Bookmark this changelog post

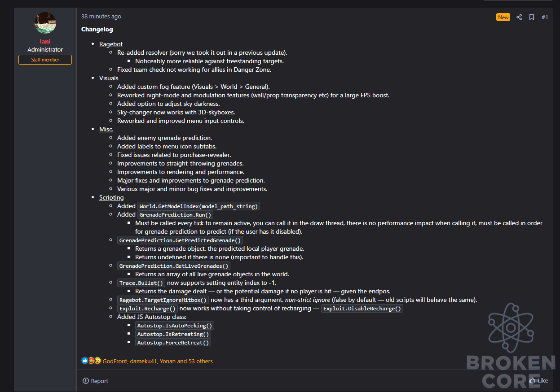coord(531,17)
